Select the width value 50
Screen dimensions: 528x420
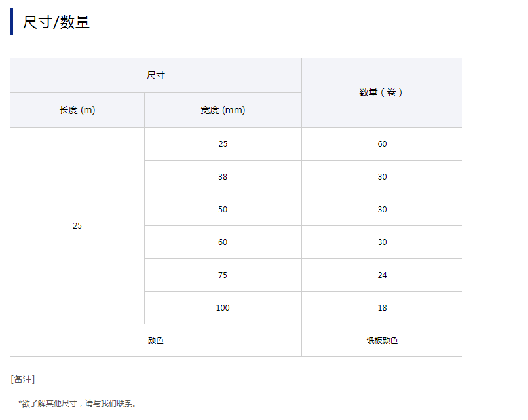tap(223, 209)
